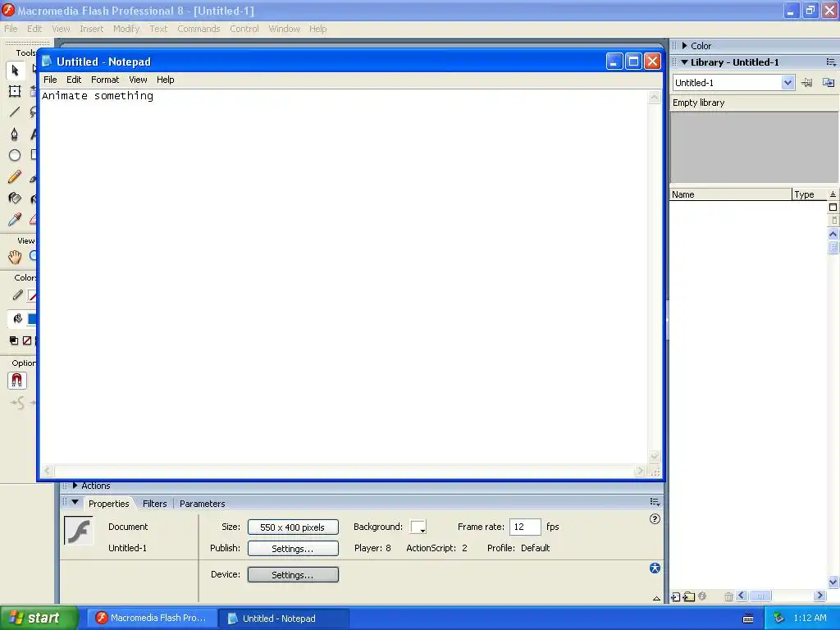840x630 pixels.
Task: Activate the Pencil tool
Action: point(15,177)
